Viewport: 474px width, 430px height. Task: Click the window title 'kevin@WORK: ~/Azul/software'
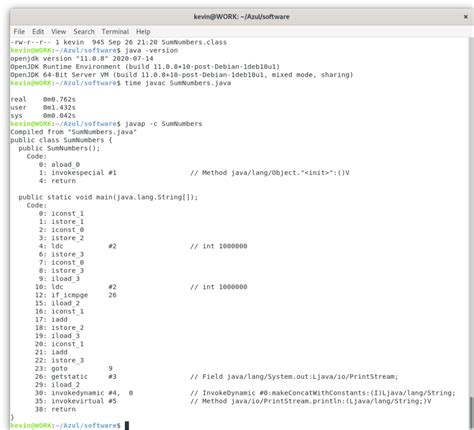pos(242,17)
